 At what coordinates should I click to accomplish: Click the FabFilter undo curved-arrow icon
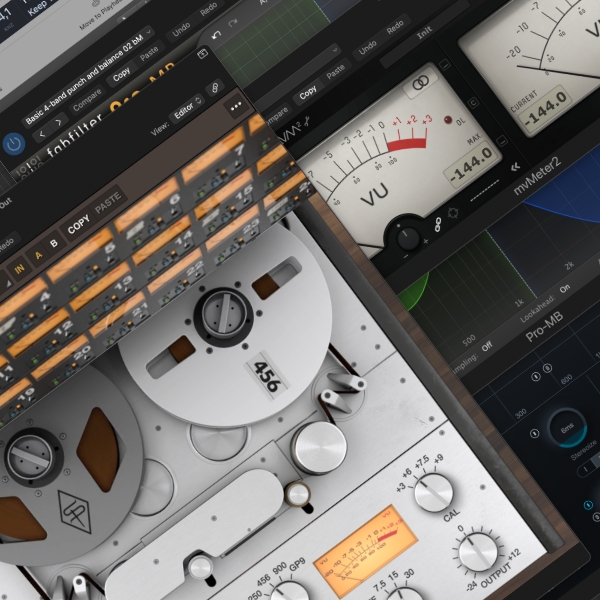click(217, 35)
